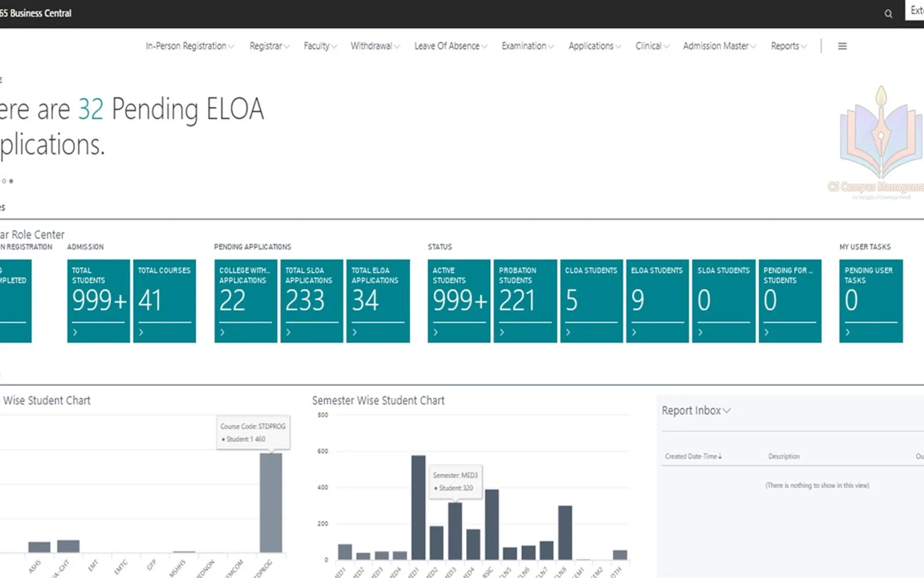924x578 pixels.
Task: Open the Active Students tile
Action: click(459, 301)
